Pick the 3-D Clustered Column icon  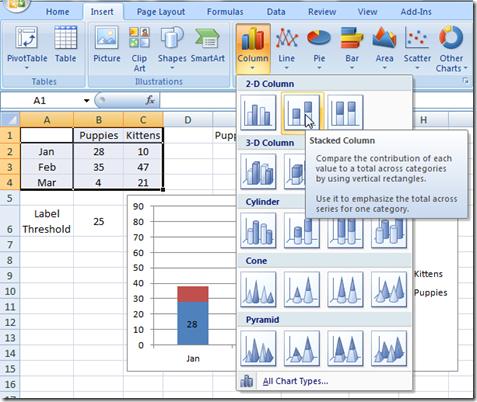click(x=258, y=171)
